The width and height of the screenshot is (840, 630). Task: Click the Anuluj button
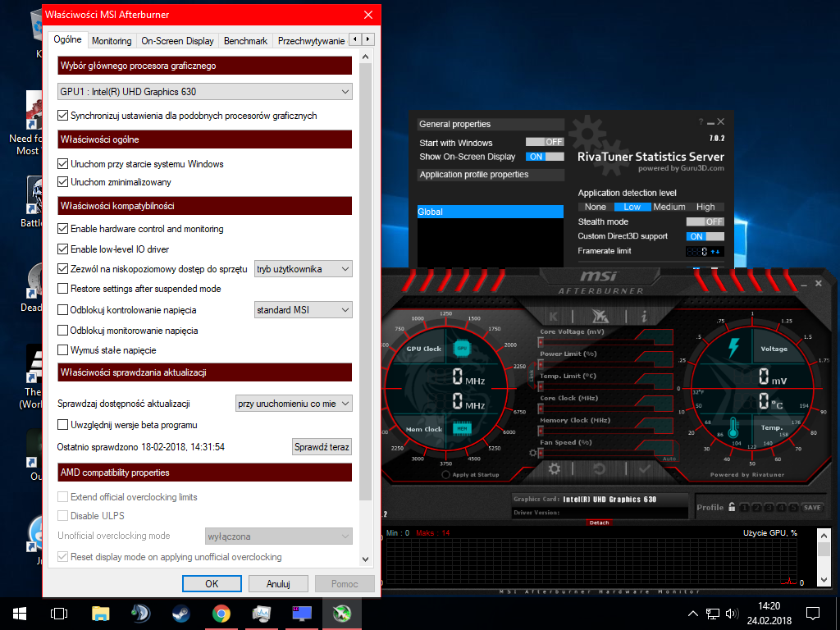(278, 583)
